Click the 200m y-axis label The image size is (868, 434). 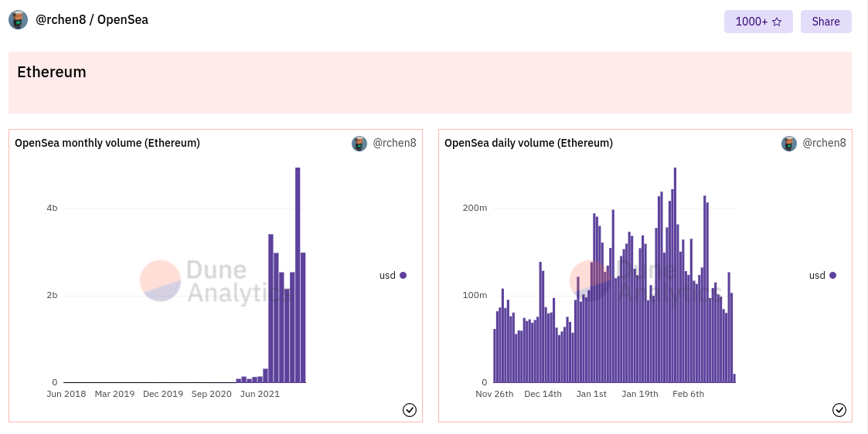tap(475, 209)
